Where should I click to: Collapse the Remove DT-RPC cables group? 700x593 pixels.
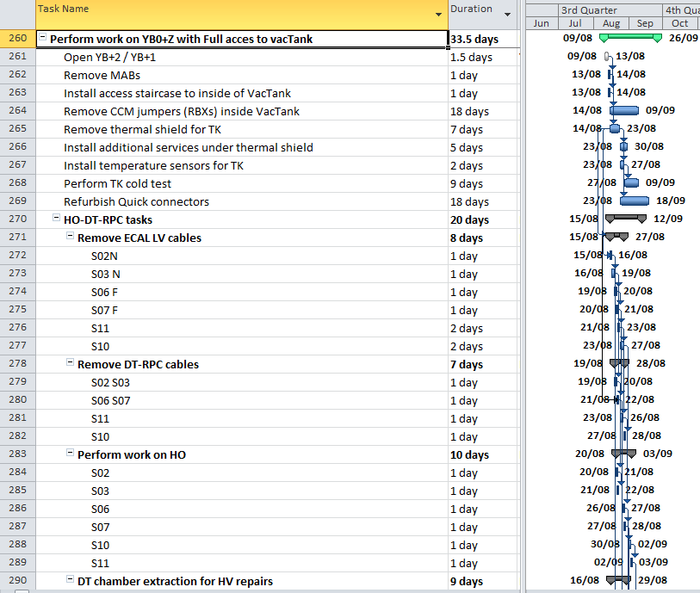point(70,362)
